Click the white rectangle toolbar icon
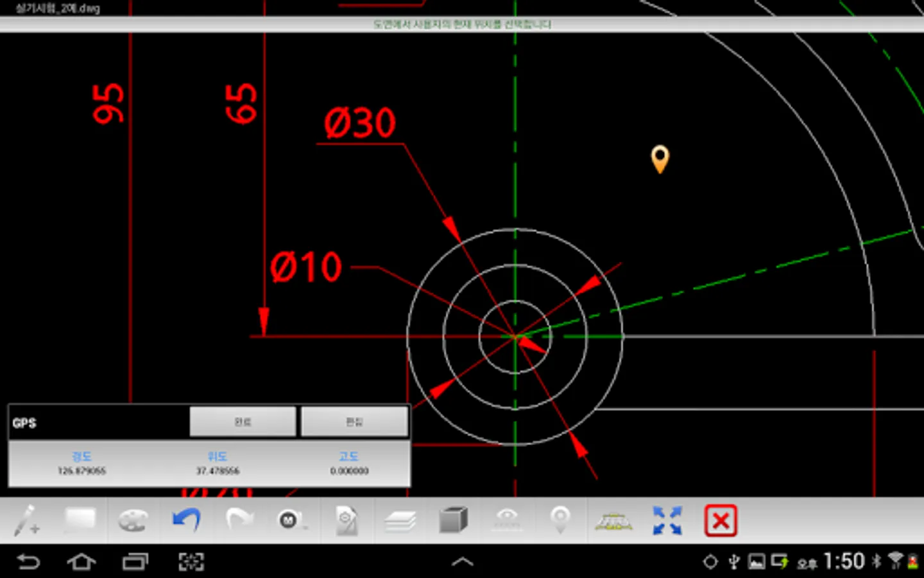The image size is (924, 578). click(x=80, y=520)
